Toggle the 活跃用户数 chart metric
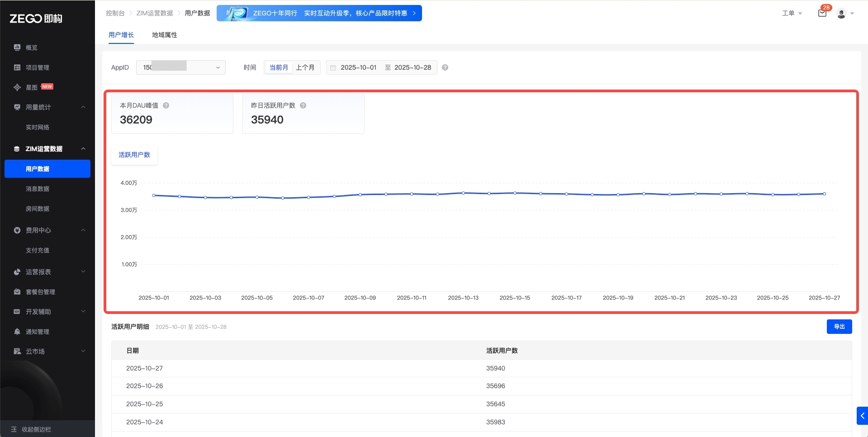The width and height of the screenshot is (868, 437). point(134,155)
